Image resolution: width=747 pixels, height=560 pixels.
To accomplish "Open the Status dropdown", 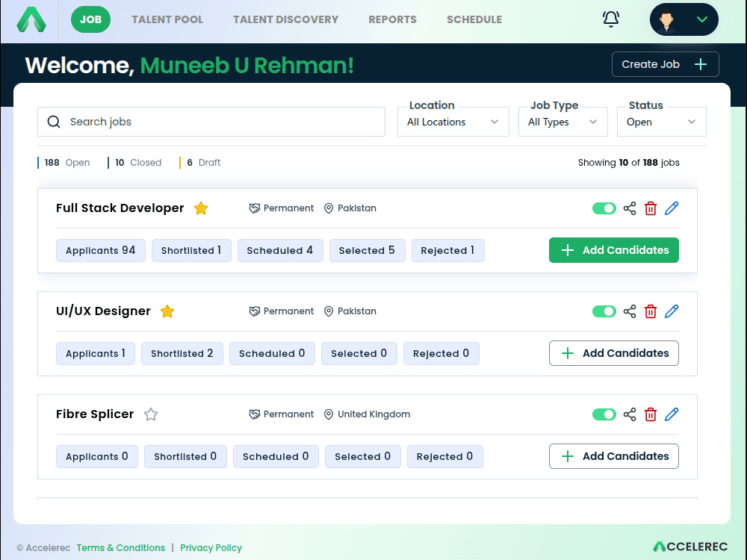I will [661, 122].
